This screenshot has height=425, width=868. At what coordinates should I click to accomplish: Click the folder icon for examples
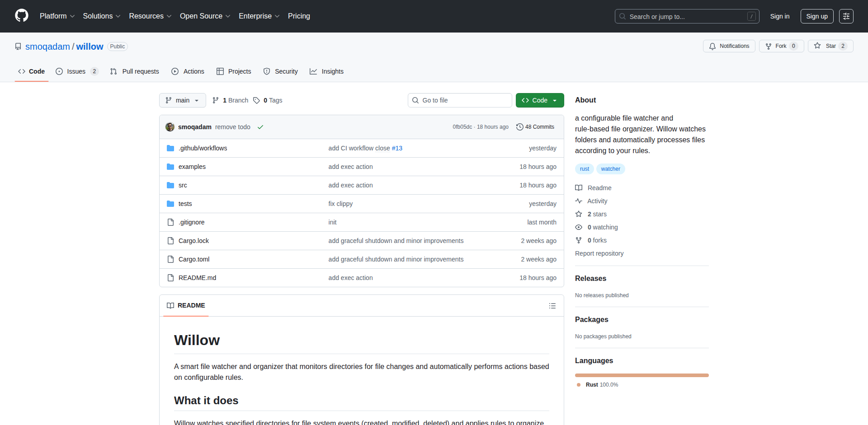[170, 167]
